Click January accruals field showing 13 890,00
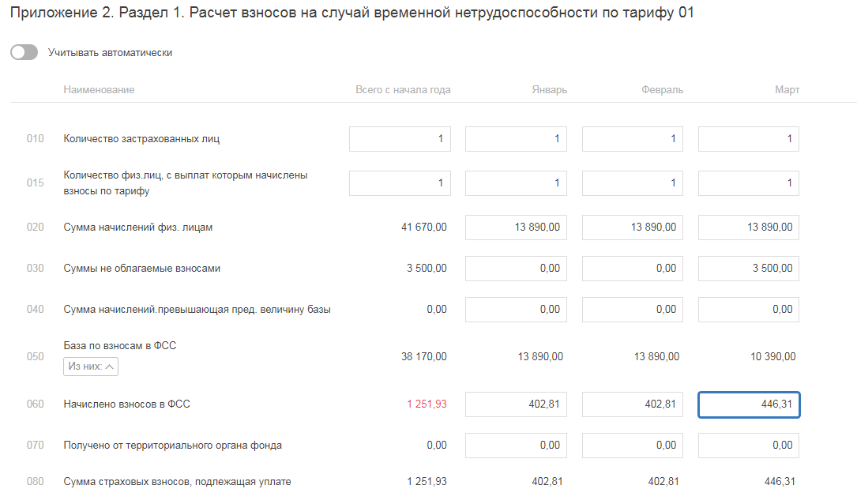Image resolution: width=857 pixels, height=504 pixels. tap(516, 228)
